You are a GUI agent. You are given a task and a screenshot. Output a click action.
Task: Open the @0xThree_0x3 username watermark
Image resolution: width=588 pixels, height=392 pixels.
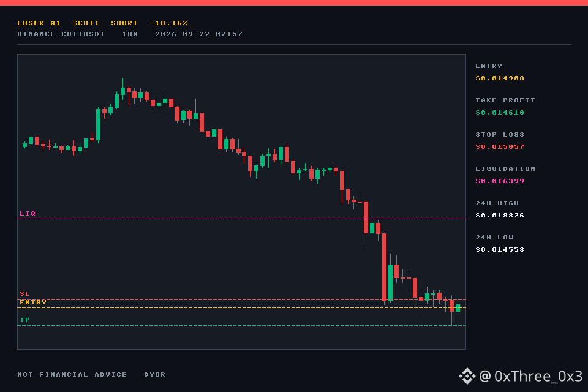pos(530,376)
